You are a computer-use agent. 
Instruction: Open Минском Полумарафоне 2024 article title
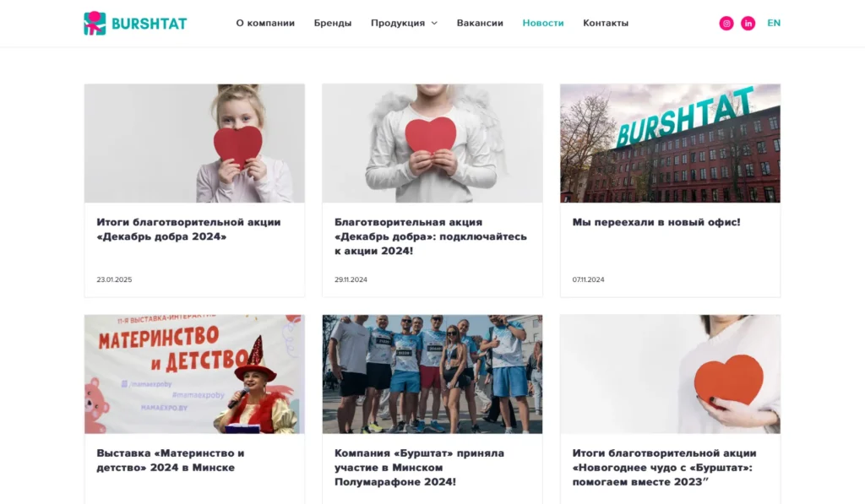click(419, 468)
